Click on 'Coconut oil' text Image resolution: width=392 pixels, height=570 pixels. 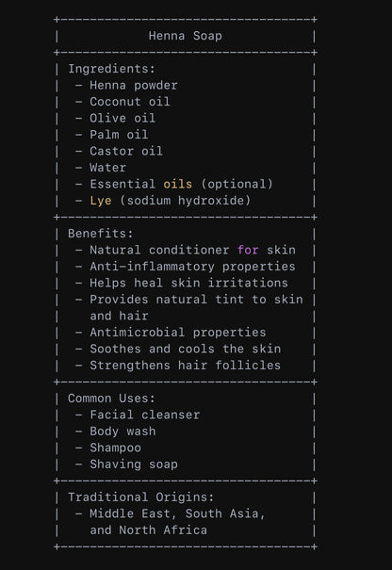pos(130,102)
